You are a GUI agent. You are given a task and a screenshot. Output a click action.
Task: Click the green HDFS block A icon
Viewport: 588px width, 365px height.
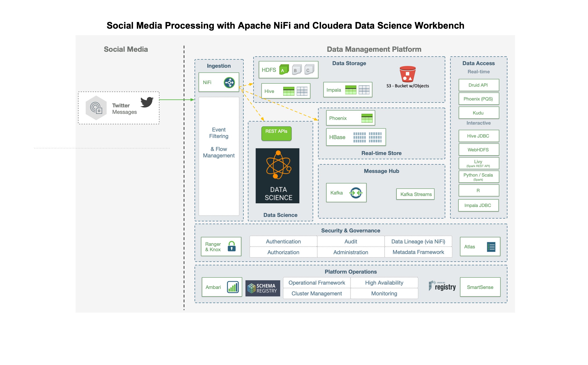coord(284,70)
